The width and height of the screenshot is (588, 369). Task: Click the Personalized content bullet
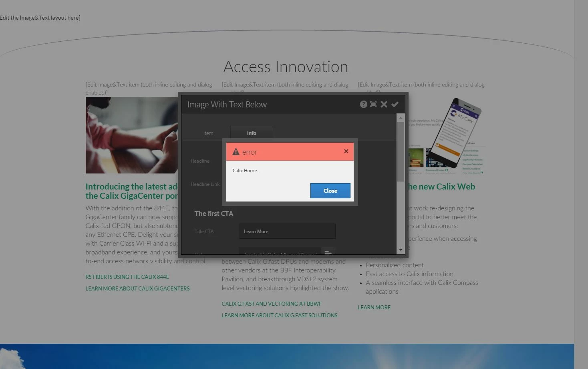(x=395, y=265)
